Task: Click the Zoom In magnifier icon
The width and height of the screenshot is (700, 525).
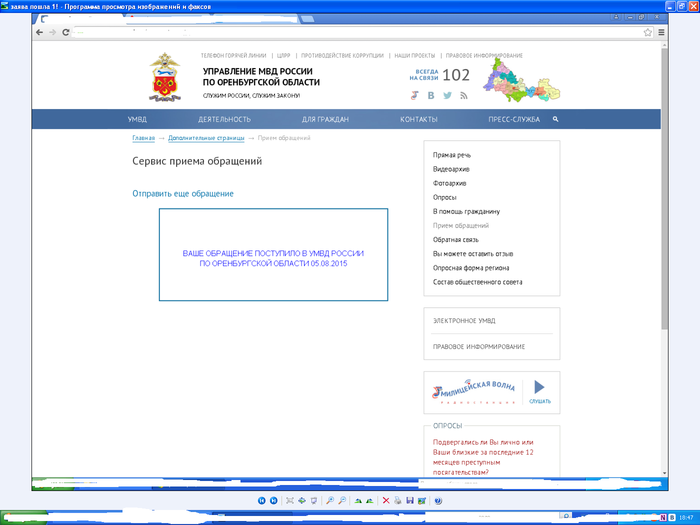Action: [x=330, y=500]
